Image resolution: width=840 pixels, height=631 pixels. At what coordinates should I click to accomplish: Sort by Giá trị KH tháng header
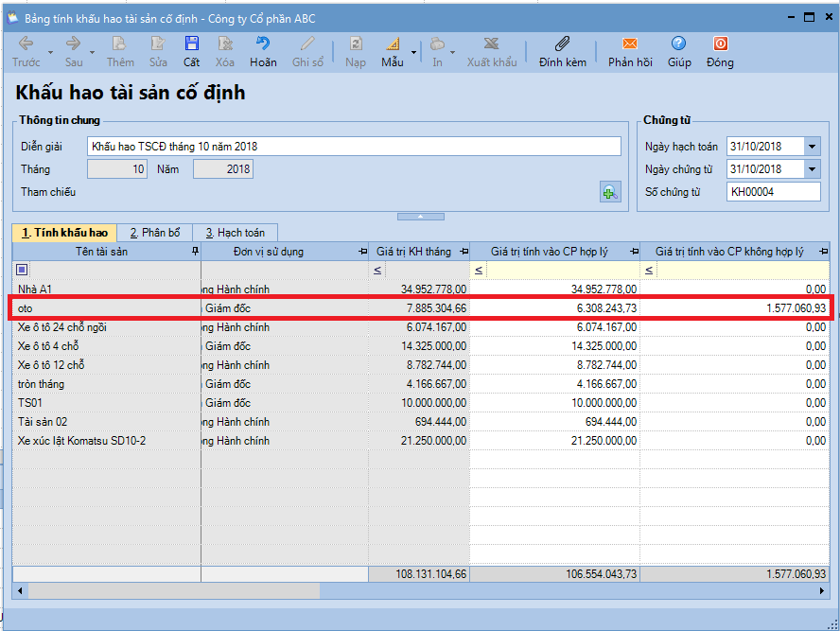pos(413,252)
